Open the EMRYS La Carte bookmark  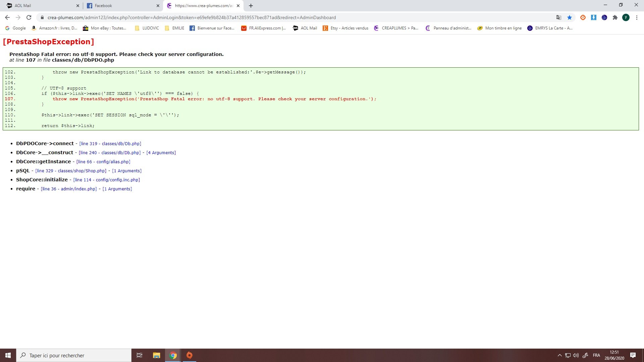point(550,28)
